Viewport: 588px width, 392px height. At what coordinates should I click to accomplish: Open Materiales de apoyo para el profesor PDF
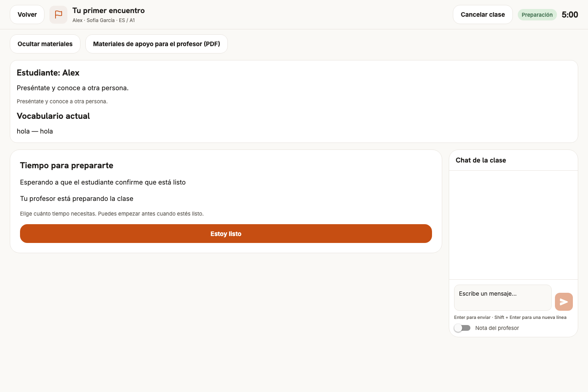pos(156,44)
